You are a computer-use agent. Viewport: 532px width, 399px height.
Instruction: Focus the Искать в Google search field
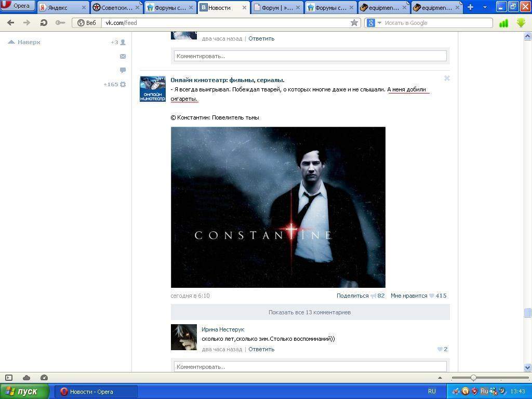pyautogui.click(x=437, y=23)
